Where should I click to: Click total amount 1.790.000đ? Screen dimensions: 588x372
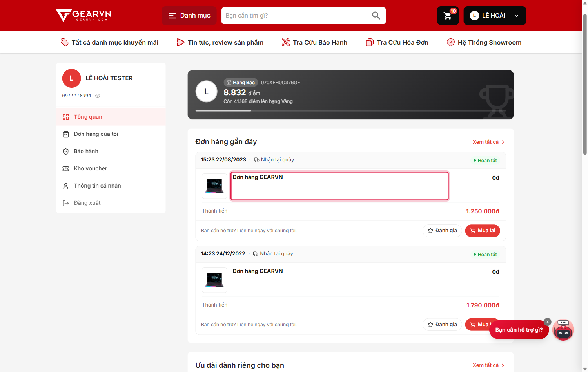483,305
